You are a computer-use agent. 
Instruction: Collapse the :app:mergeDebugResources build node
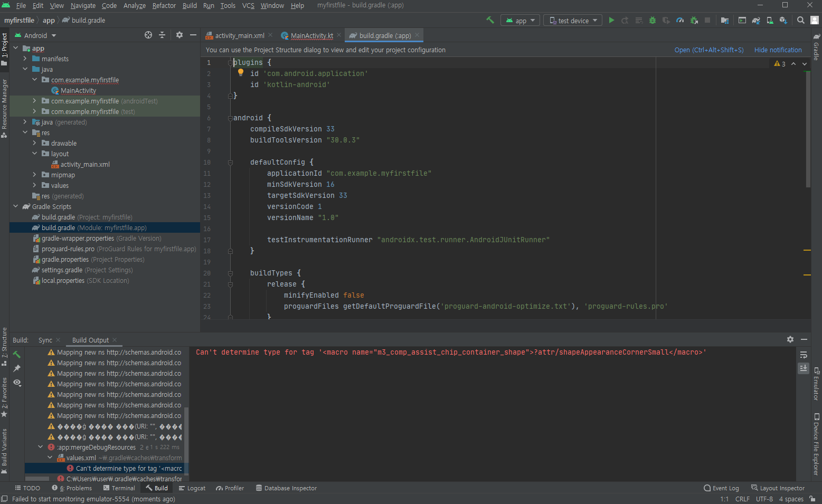coord(40,447)
